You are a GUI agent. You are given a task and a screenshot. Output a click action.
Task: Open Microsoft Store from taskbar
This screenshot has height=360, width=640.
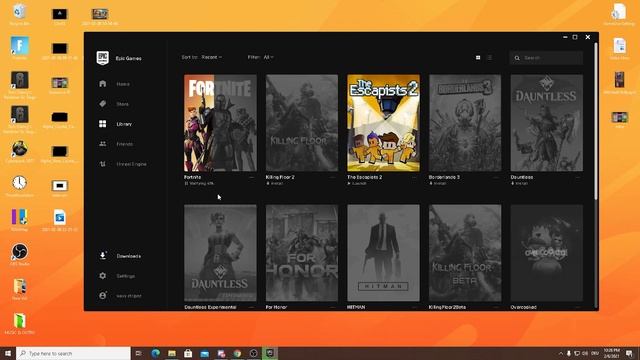[x=188, y=353]
